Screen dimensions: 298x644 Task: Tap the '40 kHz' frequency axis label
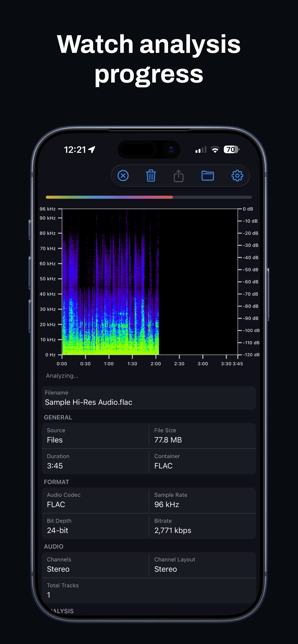(48, 294)
